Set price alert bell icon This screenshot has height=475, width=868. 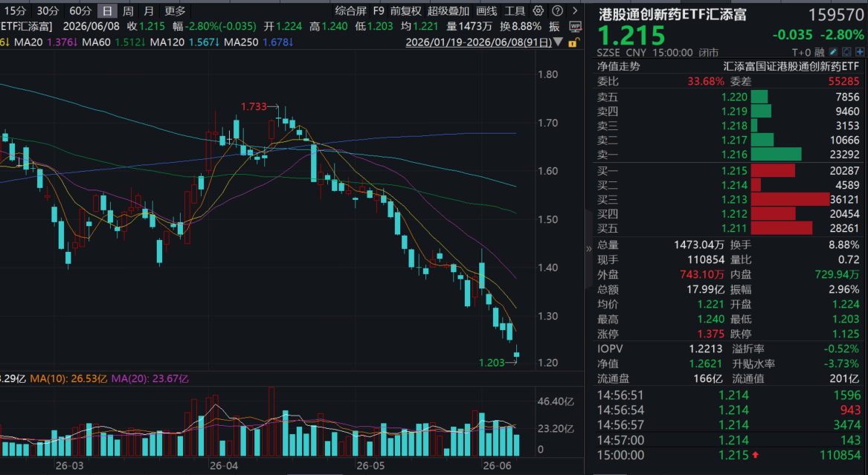846,52
